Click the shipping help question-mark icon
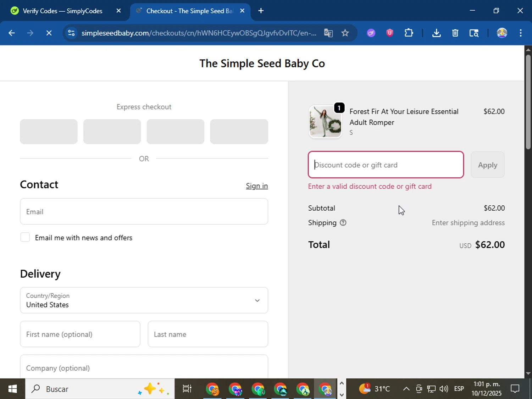The image size is (532, 399). tap(343, 223)
